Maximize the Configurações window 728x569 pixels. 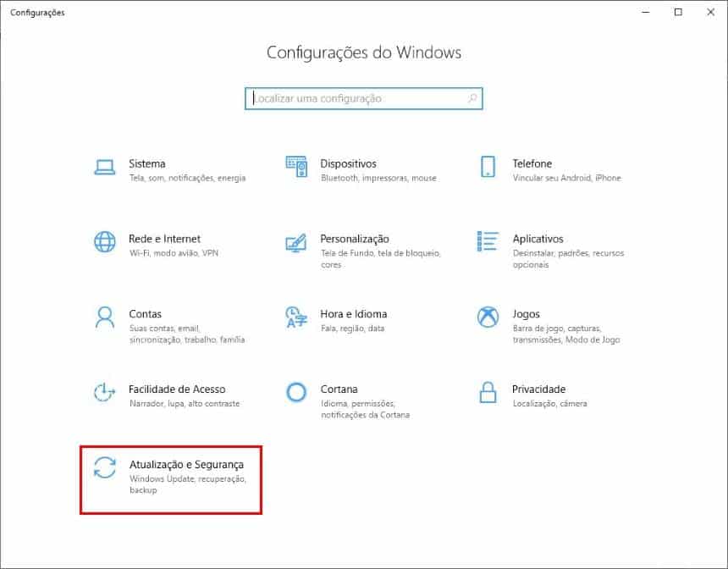pyautogui.click(x=678, y=12)
